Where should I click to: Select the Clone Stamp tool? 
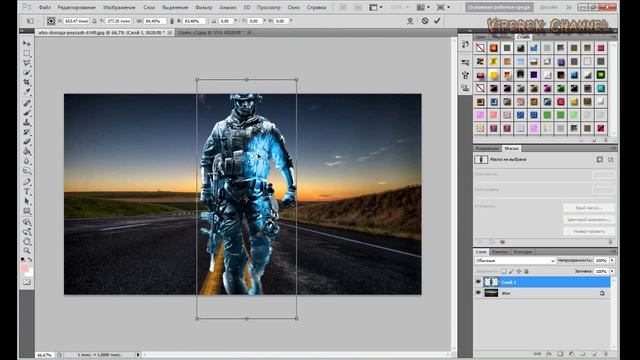point(27,122)
